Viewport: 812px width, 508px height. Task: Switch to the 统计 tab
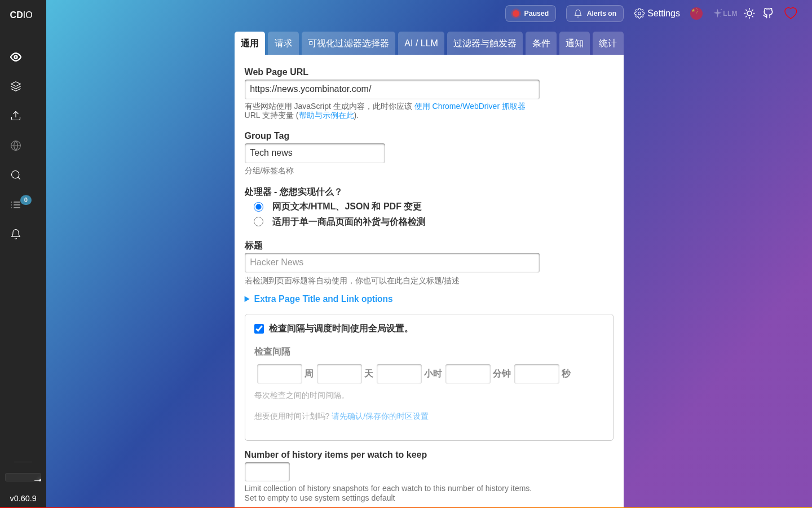tap(608, 43)
